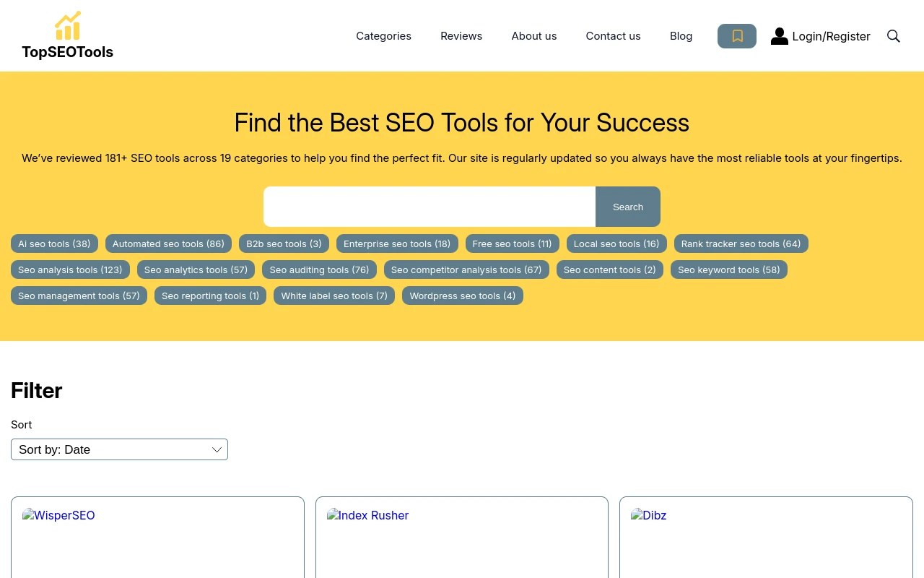Viewport: 924px width, 578px height.
Task: Go to the Reviews section
Action: tap(461, 35)
